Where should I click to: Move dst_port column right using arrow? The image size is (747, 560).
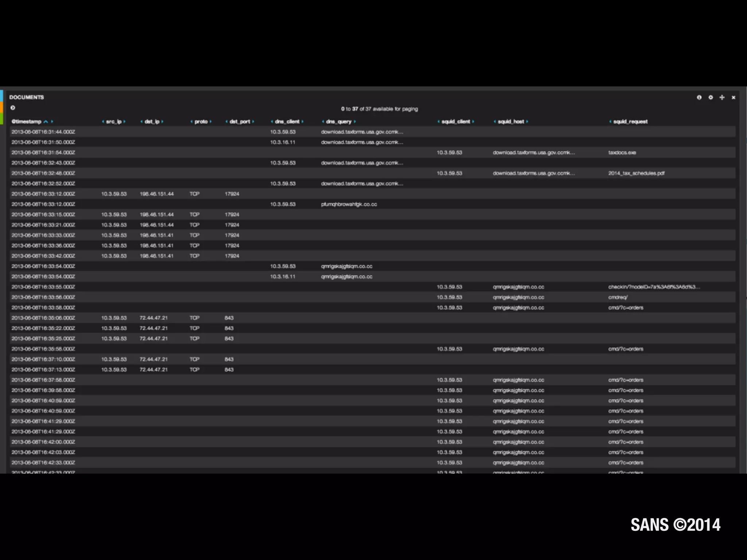pyautogui.click(x=253, y=122)
